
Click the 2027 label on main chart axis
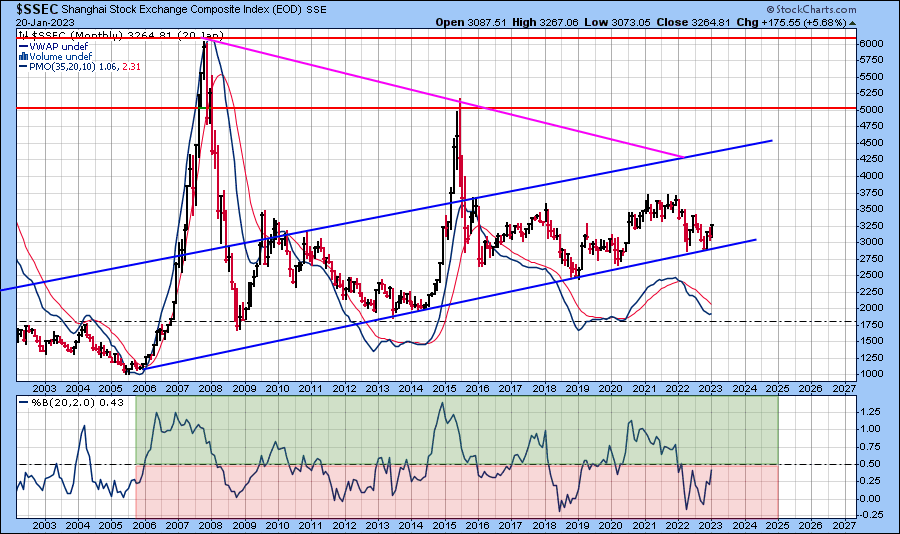coord(844,388)
